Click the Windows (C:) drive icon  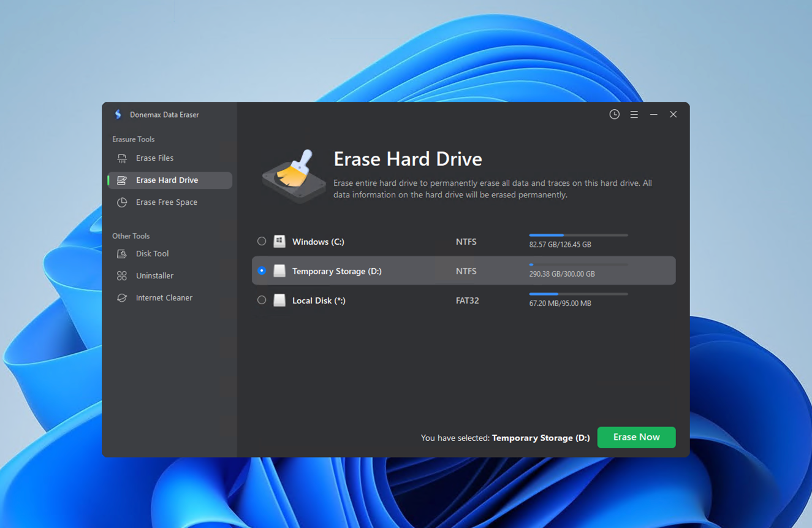click(x=279, y=241)
